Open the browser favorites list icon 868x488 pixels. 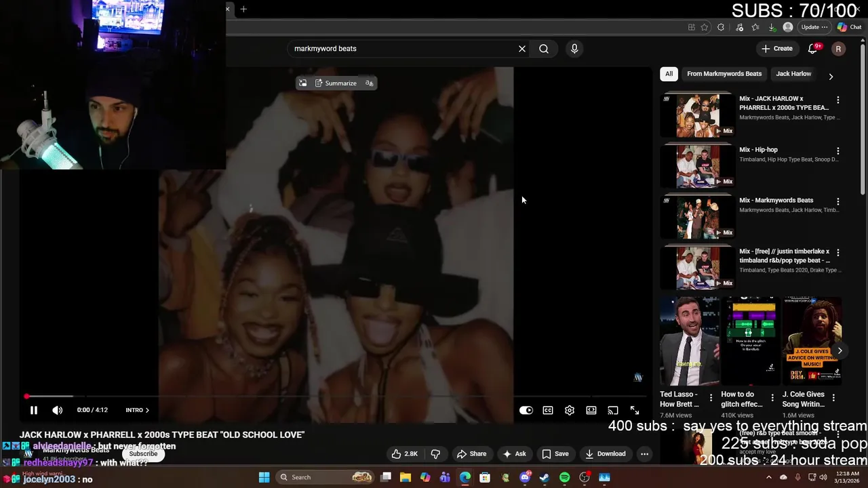click(x=755, y=27)
